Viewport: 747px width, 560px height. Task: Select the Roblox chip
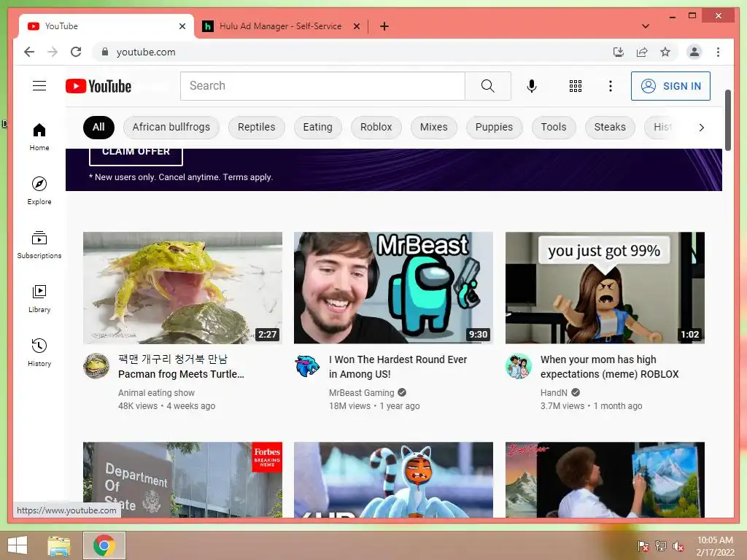[x=376, y=127]
